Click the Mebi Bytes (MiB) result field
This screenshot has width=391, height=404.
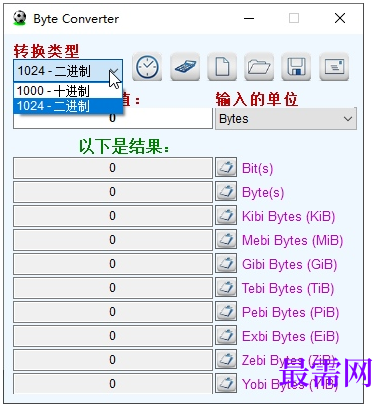(x=113, y=240)
